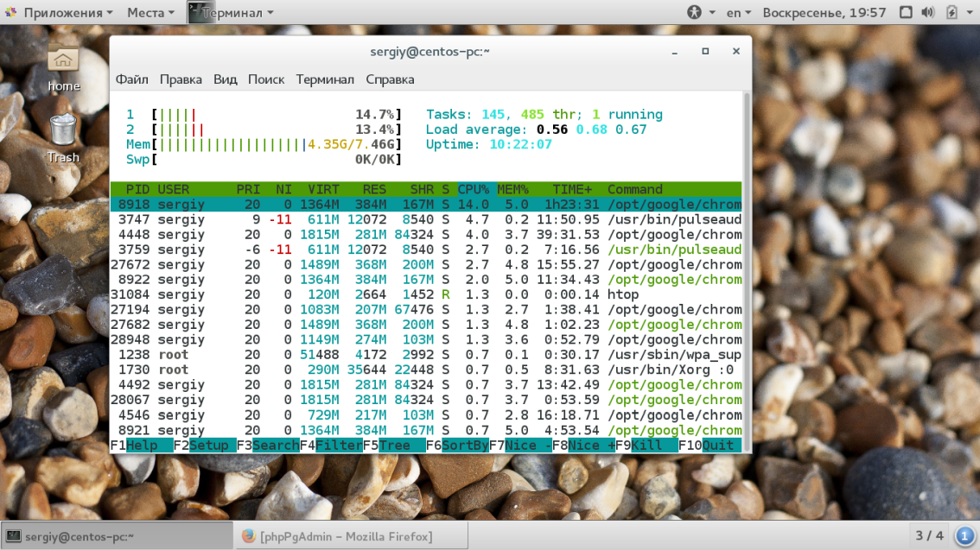Click the battery icon in top panel
The width and height of the screenshot is (980, 550).
pyautogui.click(x=951, y=12)
